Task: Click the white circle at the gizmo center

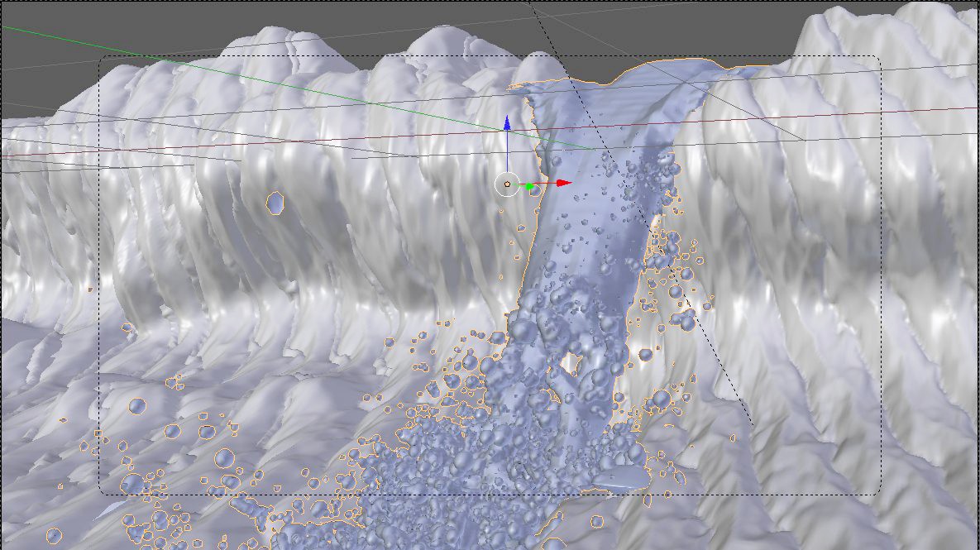Action: [506, 184]
